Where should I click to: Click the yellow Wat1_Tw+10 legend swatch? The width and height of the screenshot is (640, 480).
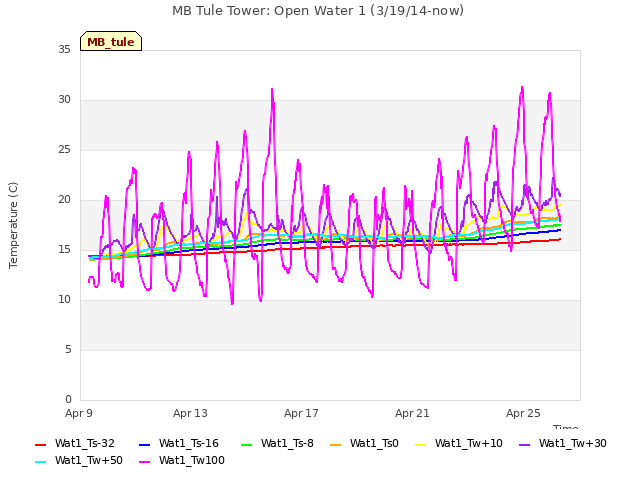[x=421, y=444]
